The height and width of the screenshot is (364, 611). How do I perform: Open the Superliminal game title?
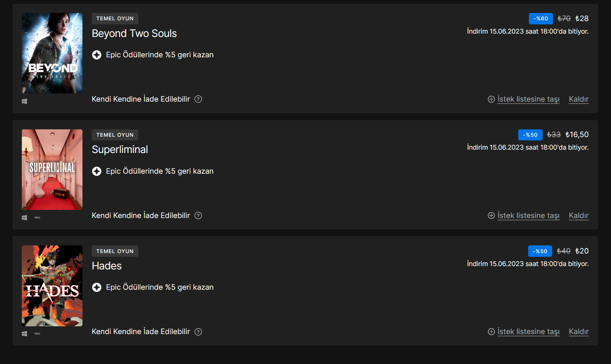point(120,150)
